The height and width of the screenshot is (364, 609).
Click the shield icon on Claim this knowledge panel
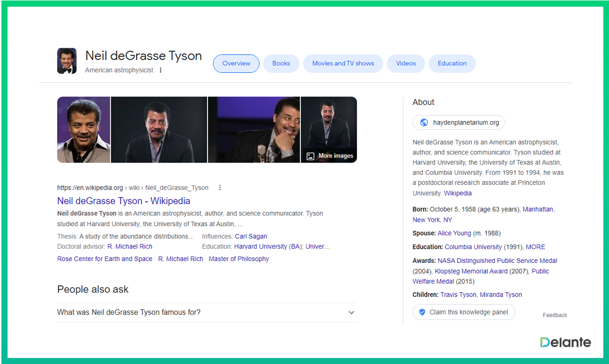coord(422,312)
